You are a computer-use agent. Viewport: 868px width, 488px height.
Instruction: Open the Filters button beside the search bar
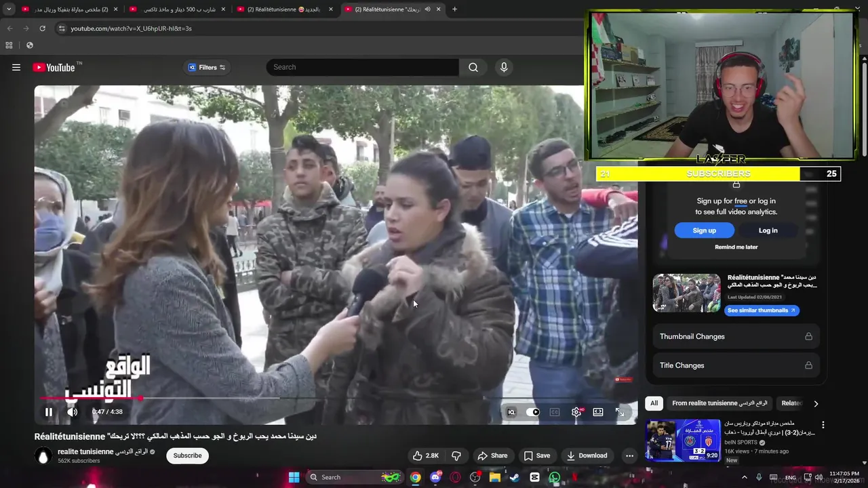[207, 67]
